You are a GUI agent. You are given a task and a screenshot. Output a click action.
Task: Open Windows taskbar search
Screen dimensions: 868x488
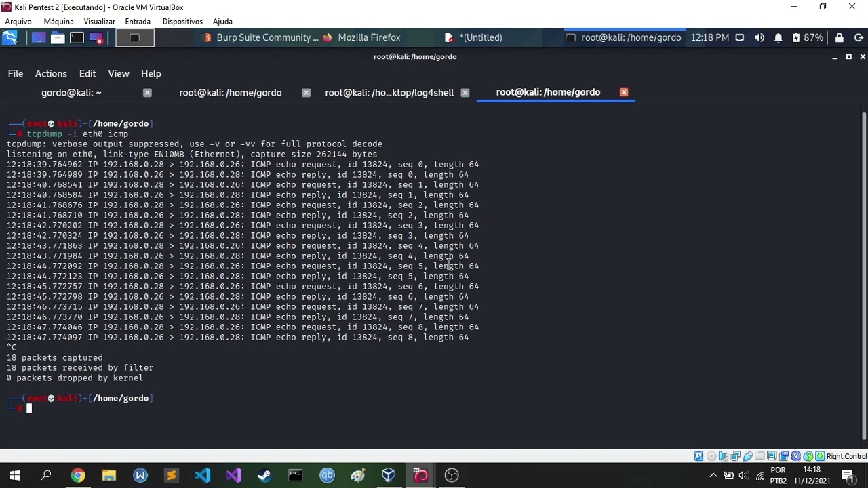click(46, 476)
